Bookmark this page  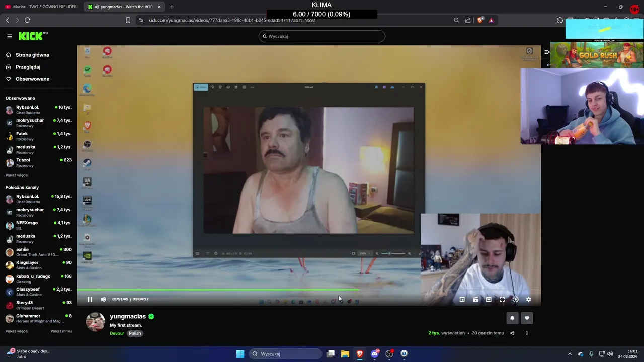pyautogui.click(x=128, y=20)
